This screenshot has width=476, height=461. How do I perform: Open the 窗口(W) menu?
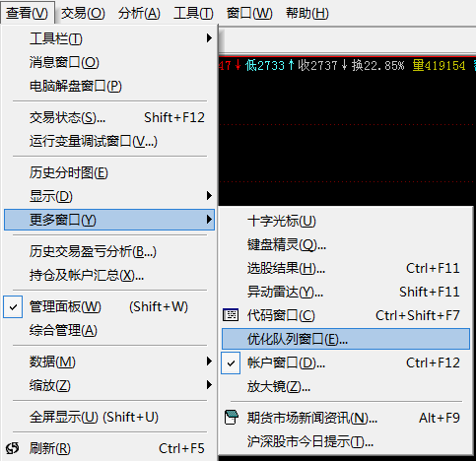[x=249, y=13]
